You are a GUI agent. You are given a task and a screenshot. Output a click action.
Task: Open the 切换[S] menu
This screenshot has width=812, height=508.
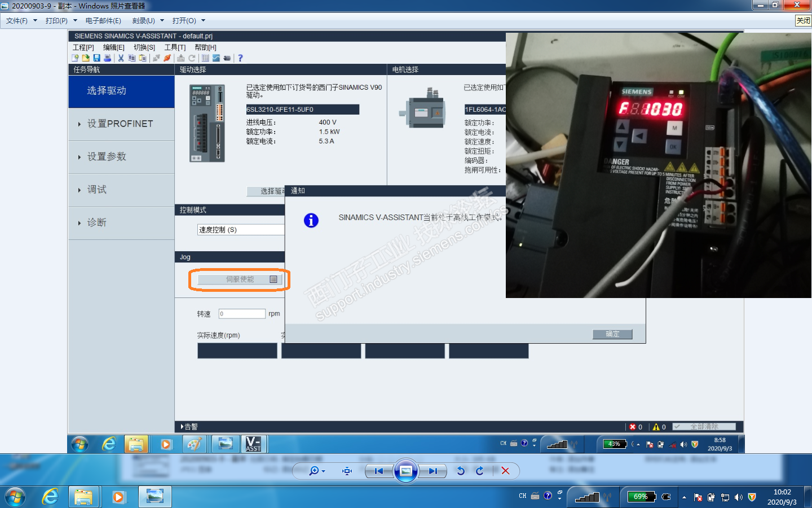point(144,47)
